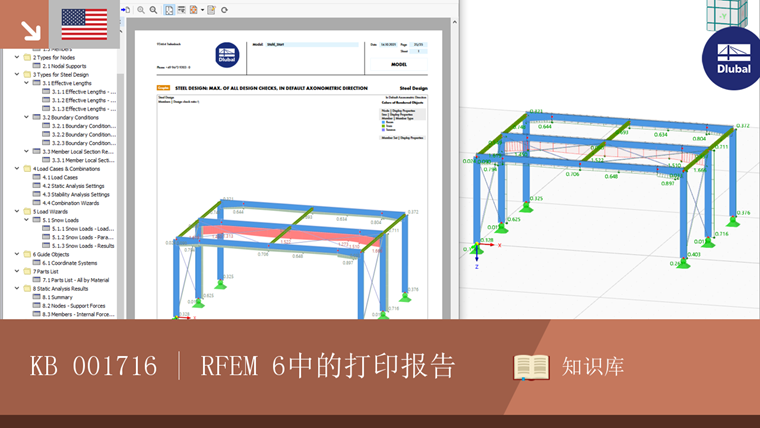Collapse the 5.1 Snow Loads node

pos(26,220)
